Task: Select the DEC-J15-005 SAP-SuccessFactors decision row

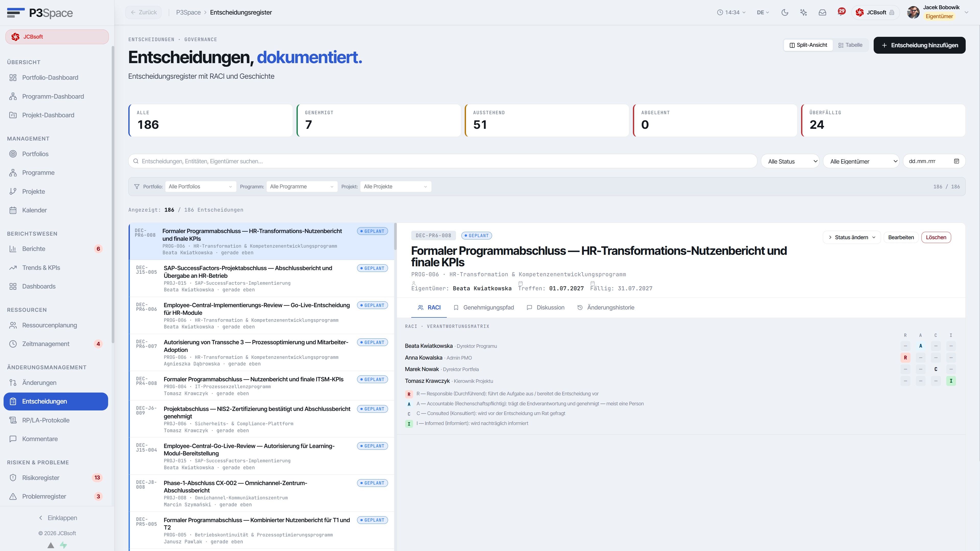Action: (x=262, y=278)
